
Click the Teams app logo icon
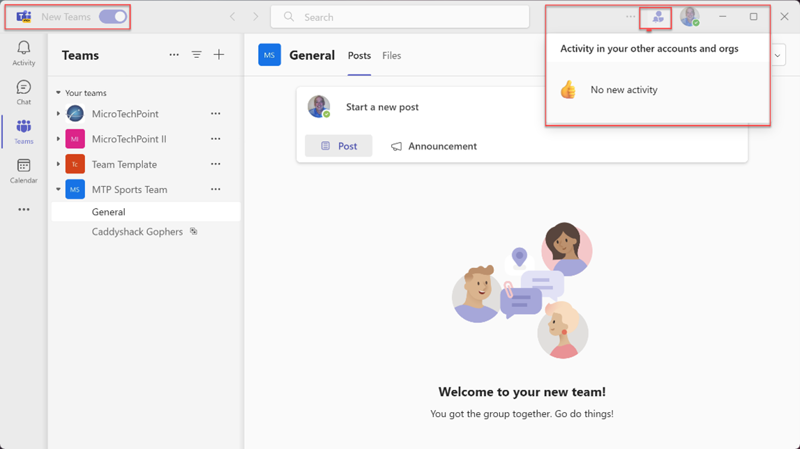(x=23, y=17)
